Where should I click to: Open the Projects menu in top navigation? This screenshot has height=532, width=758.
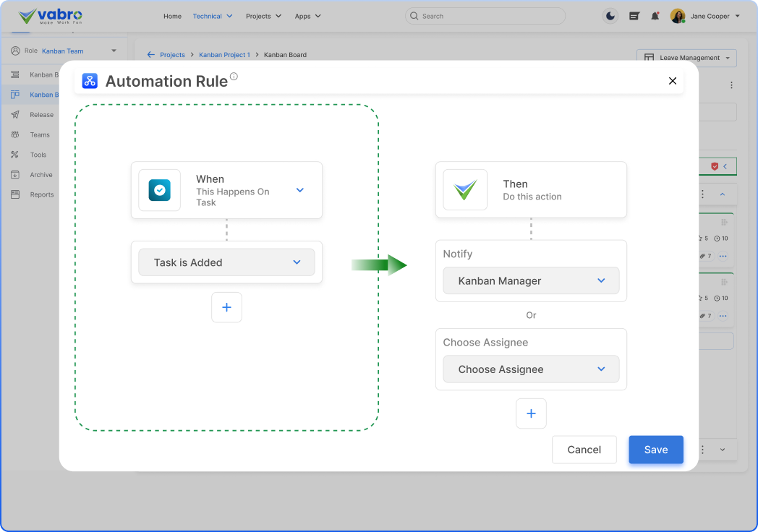coord(263,16)
